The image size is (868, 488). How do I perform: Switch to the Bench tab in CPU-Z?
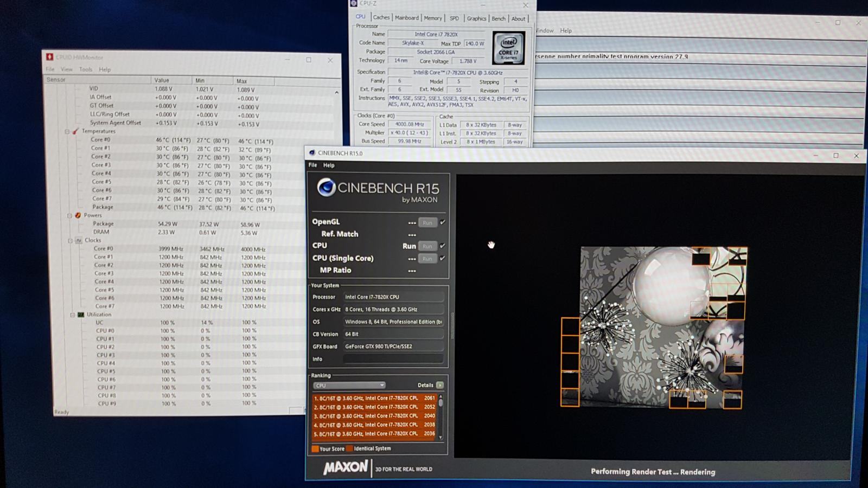point(499,18)
